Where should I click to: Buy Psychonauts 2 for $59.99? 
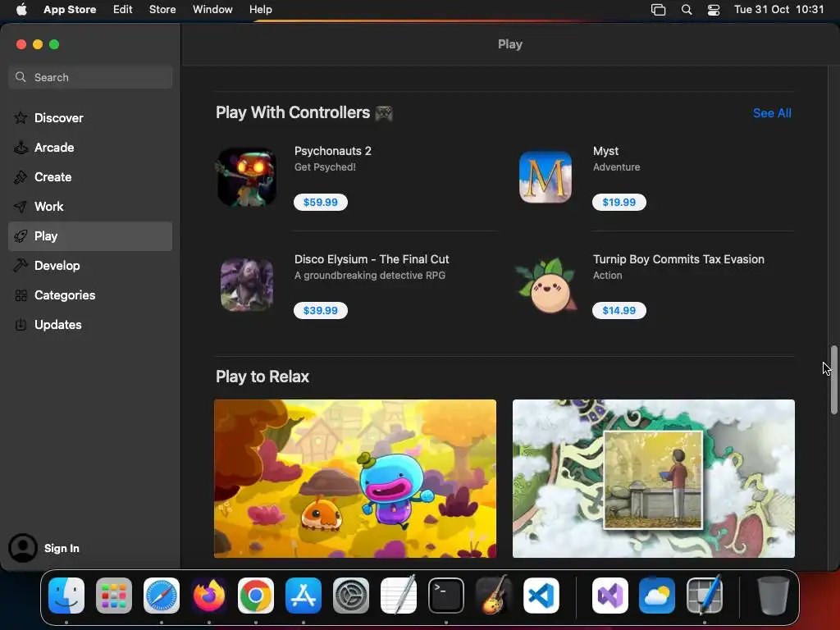321,202
